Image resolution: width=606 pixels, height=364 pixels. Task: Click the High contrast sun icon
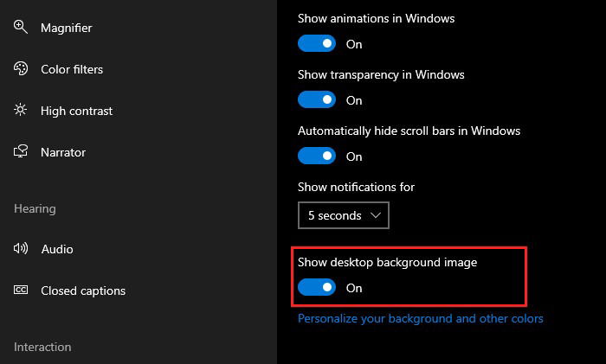coord(21,110)
